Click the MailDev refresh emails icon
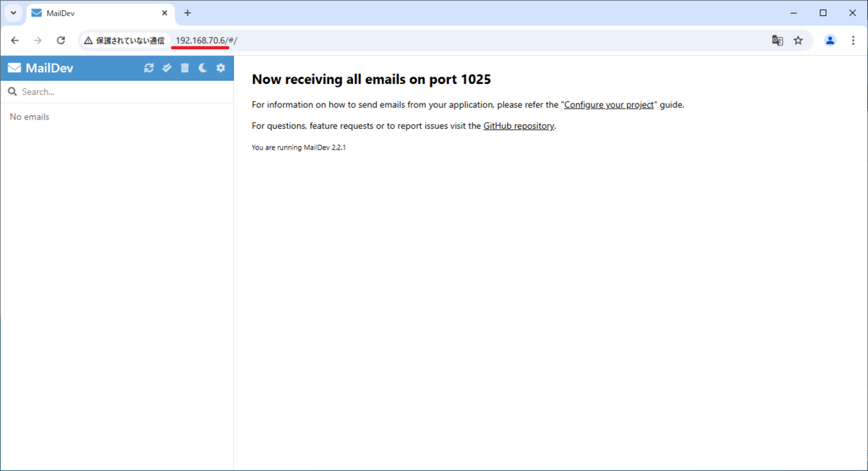Screen dimensions: 868x471 click(149, 68)
